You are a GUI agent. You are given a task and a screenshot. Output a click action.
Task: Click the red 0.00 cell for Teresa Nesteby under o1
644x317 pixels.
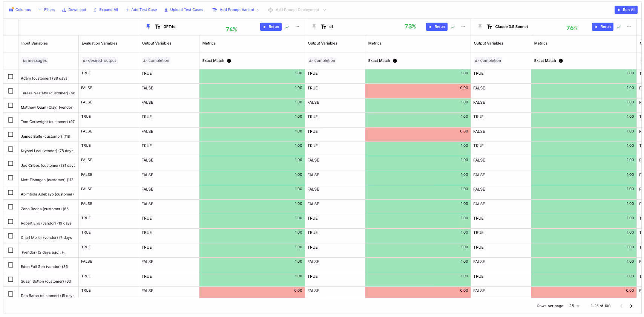(x=418, y=91)
